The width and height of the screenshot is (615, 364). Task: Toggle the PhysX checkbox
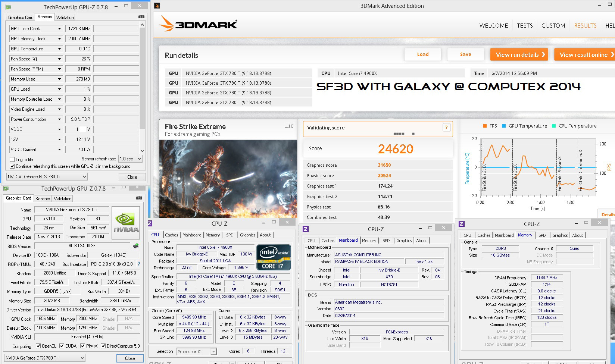point(82,346)
